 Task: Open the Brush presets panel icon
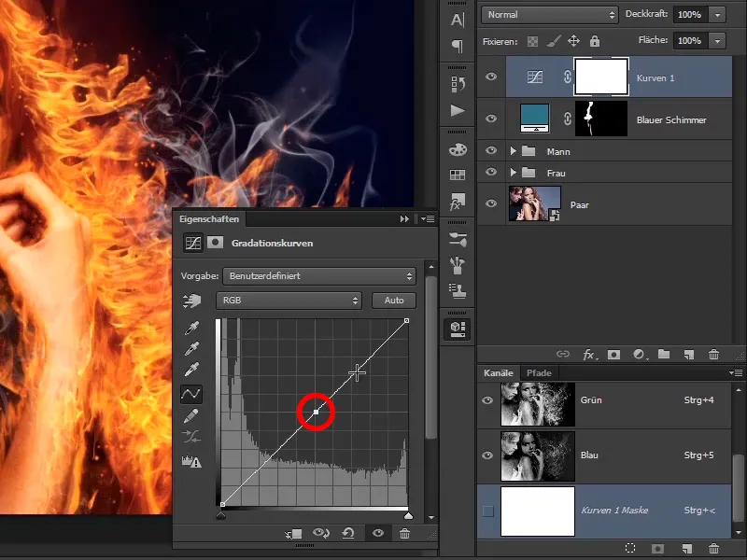tap(458, 240)
